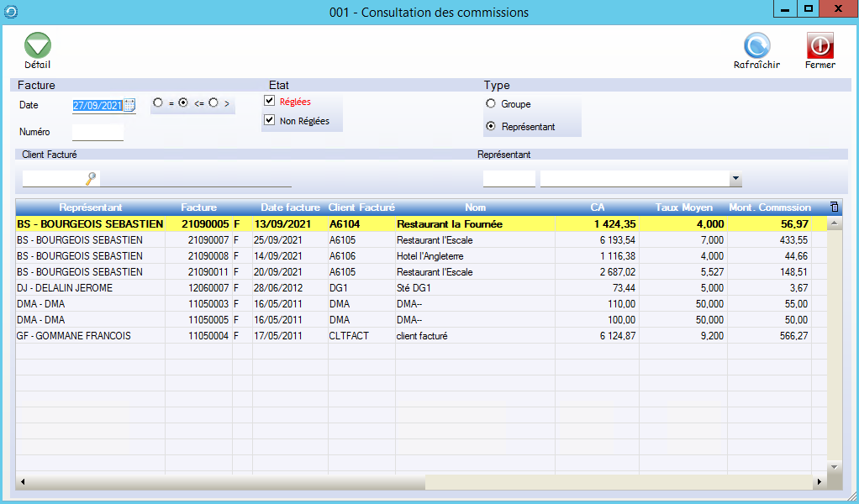Viewport: 859px width, 504px height.
Task: Click the grid column settings icon
Action: pyautogui.click(x=834, y=207)
